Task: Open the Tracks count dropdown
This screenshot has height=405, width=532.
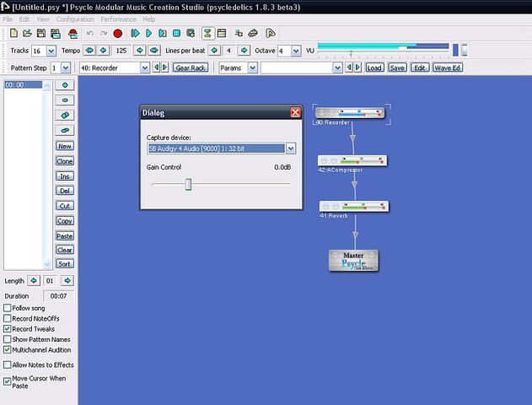Action: 51,51
